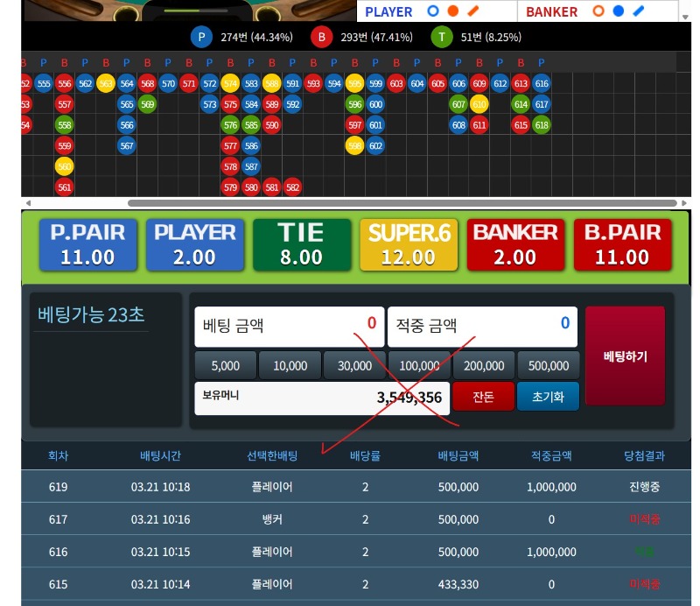Add the 5,000 bet amount chip
Image resolution: width=700 pixels, height=606 pixels.
[226, 366]
